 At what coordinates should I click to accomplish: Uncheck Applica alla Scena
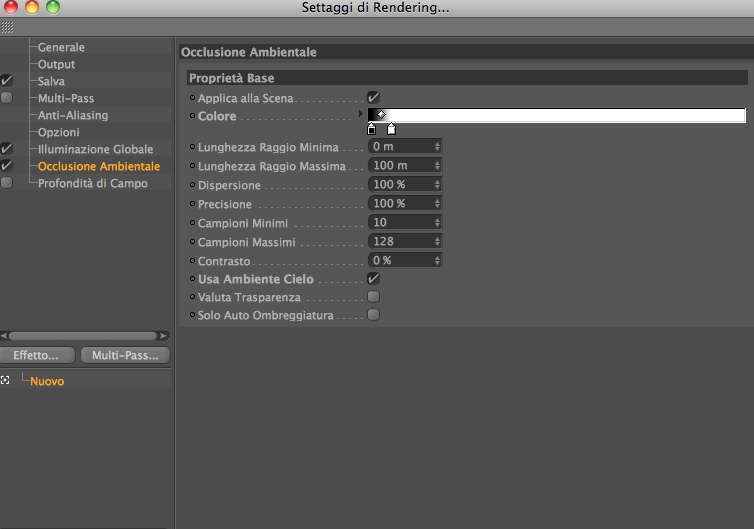pos(374,98)
